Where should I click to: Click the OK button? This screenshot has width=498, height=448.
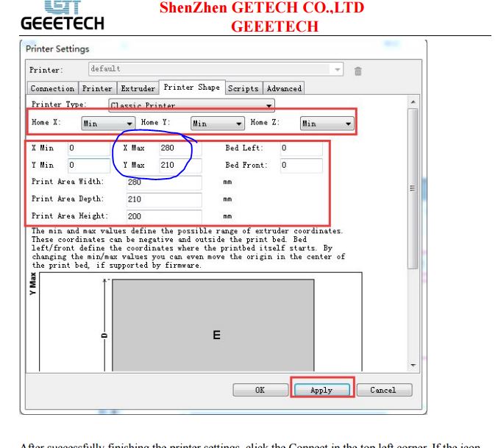pyautogui.click(x=260, y=390)
